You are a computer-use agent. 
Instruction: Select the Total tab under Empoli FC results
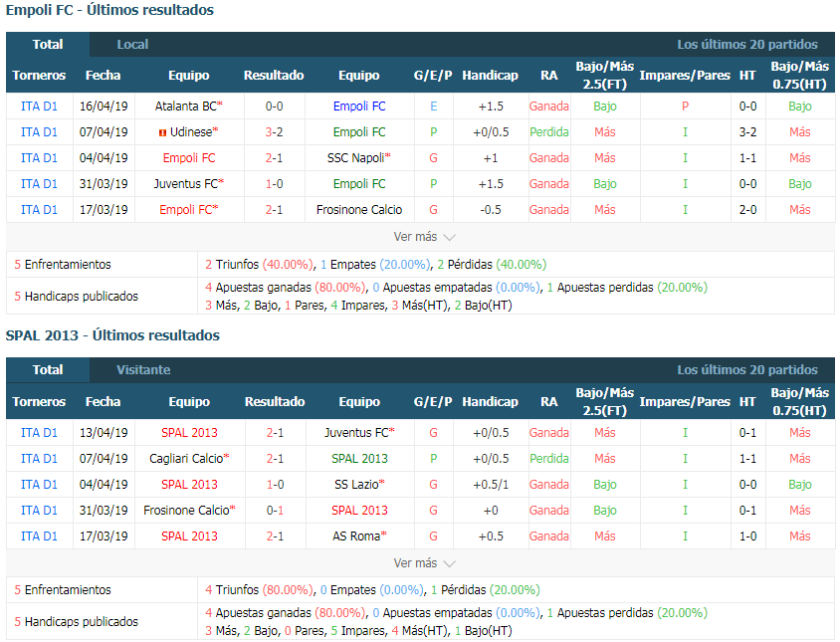click(x=48, y=45)
